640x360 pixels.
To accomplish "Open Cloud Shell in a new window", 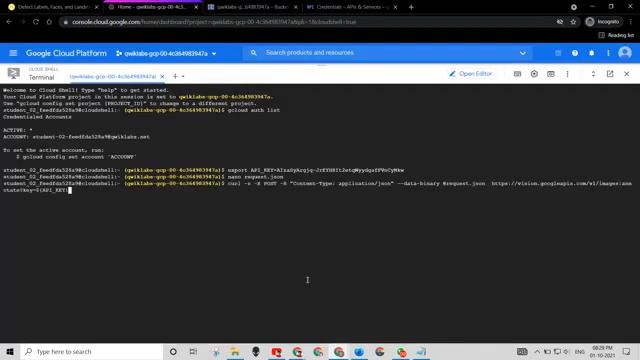I will point(610,74).
